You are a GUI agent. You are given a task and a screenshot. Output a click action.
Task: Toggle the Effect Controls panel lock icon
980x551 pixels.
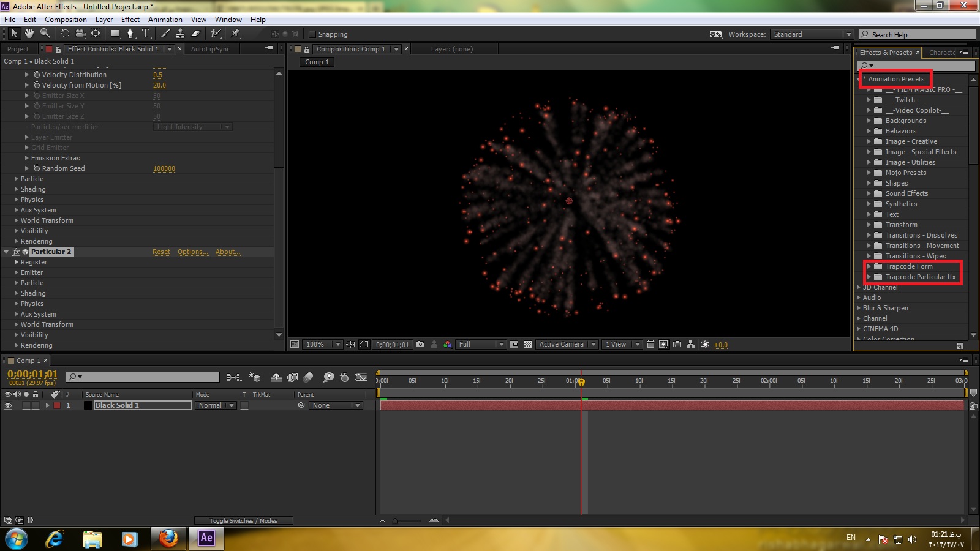tap(58, 49)
